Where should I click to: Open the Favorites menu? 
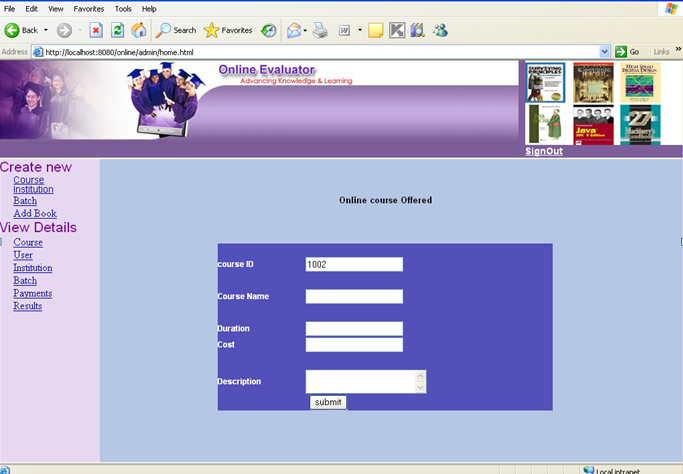tap(89, 9)
